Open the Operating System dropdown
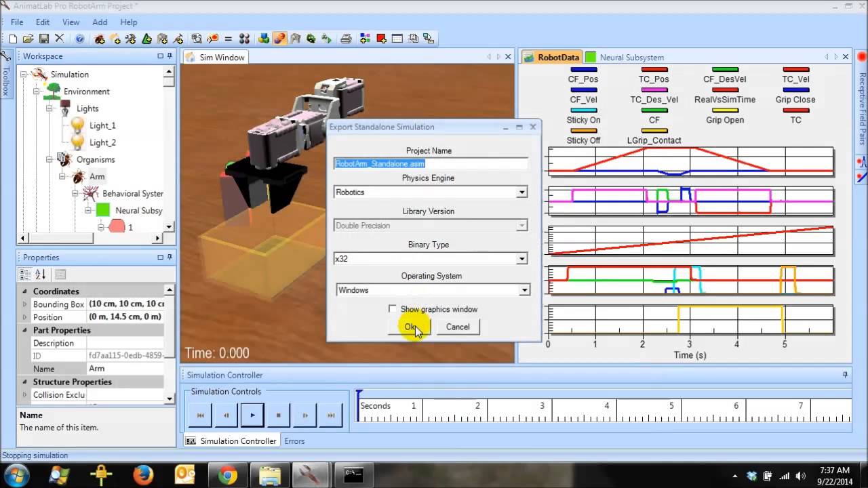Viewport: 868px width, 488px height. (x=524, y=290)
